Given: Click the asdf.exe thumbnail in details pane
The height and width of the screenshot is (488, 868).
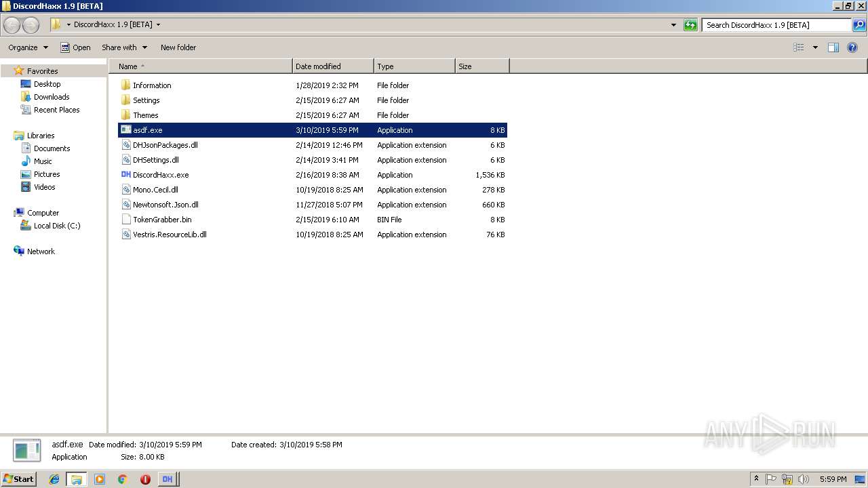Looking at the screenshot, I should [x=27, y=451].
